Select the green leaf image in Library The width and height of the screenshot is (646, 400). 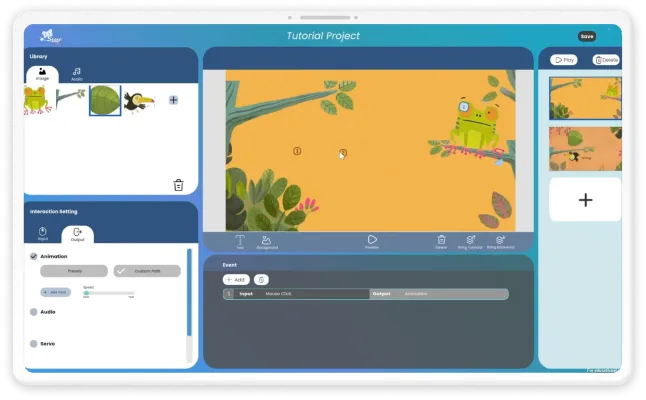click(x=105, y=100)
